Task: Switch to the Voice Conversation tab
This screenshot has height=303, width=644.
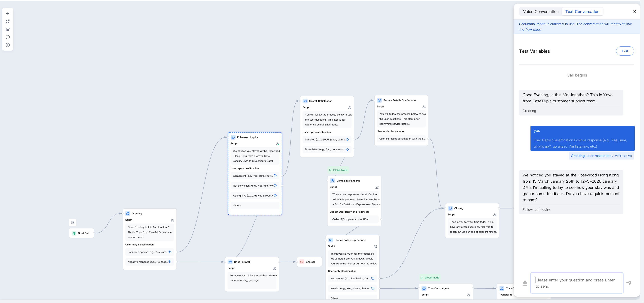Action: tap(541, 11)
